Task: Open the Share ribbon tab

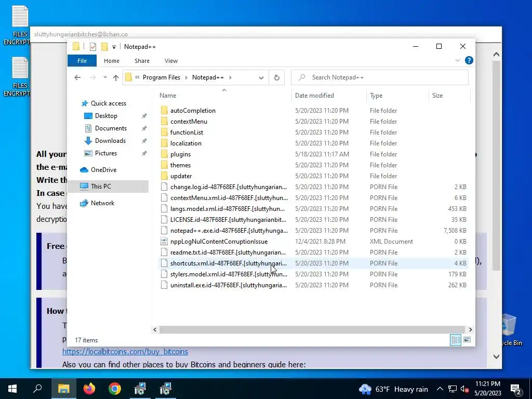Action: [x=142, y=61]
